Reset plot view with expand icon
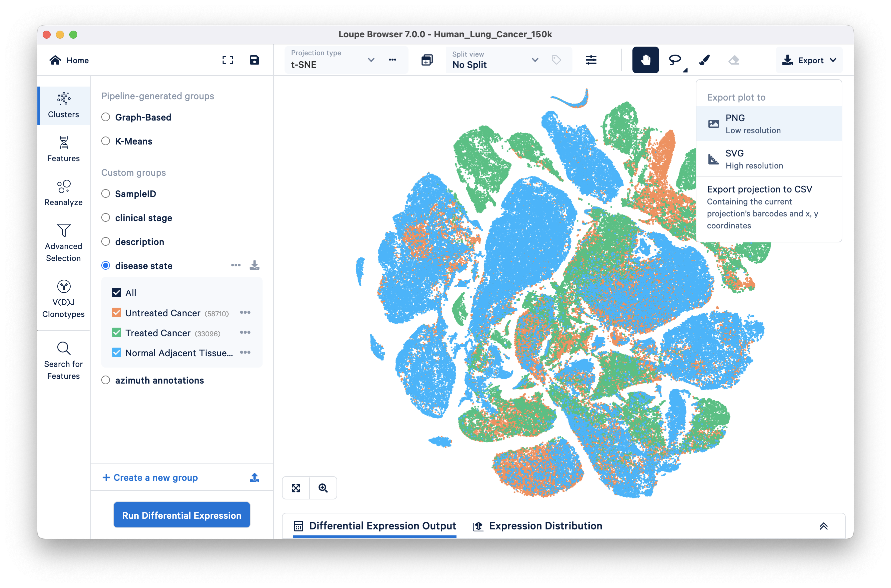 pos(296,488)
